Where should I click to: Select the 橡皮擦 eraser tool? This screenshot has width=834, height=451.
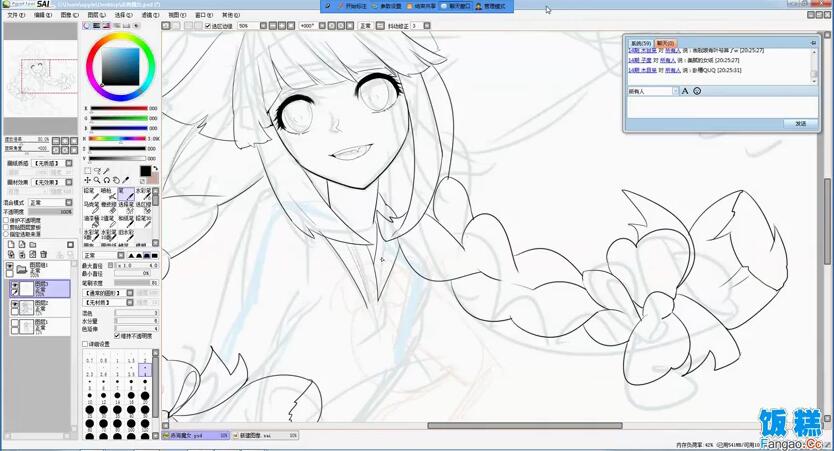[109, 207]
